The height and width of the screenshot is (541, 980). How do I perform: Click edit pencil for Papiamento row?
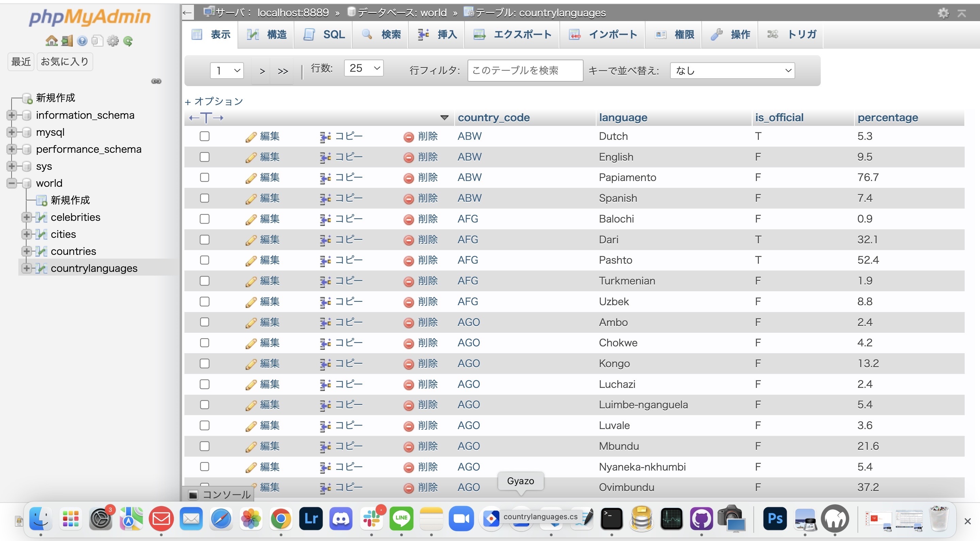coord(251,178)
